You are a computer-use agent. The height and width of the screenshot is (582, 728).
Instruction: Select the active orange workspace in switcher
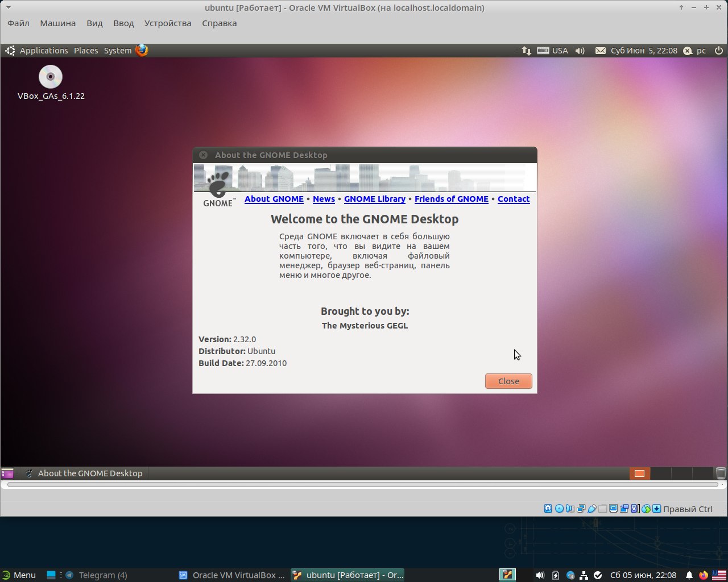tap(639, 473)
